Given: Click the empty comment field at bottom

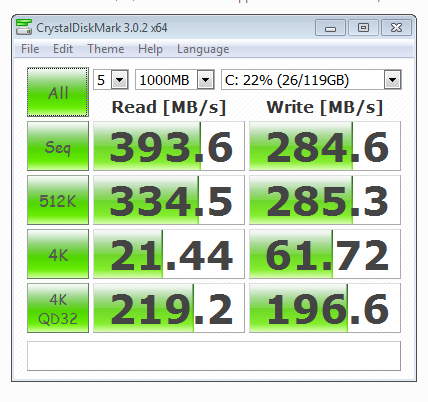Looking at the screenshot, I should tap(214, 356).
